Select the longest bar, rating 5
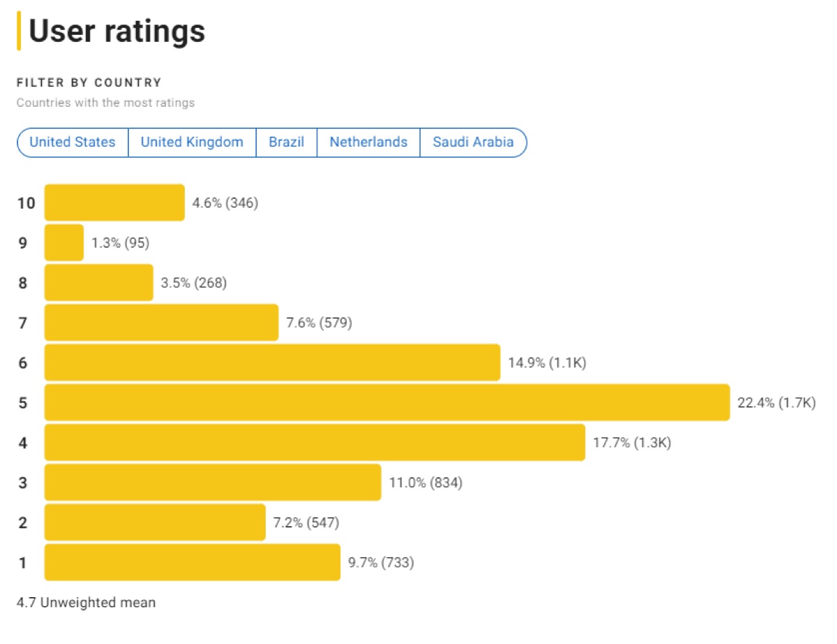This screenshot has height=644, width=837. point(387,403)
